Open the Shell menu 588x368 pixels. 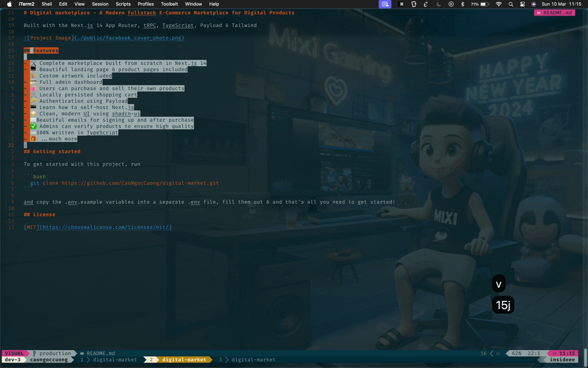[x=47, y=4]
